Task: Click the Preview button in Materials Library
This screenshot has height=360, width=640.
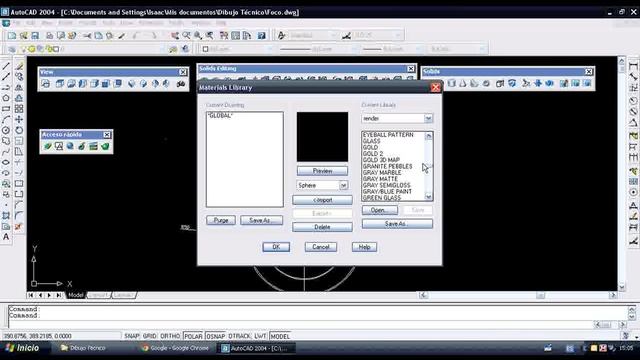Action: pos(322,171)
